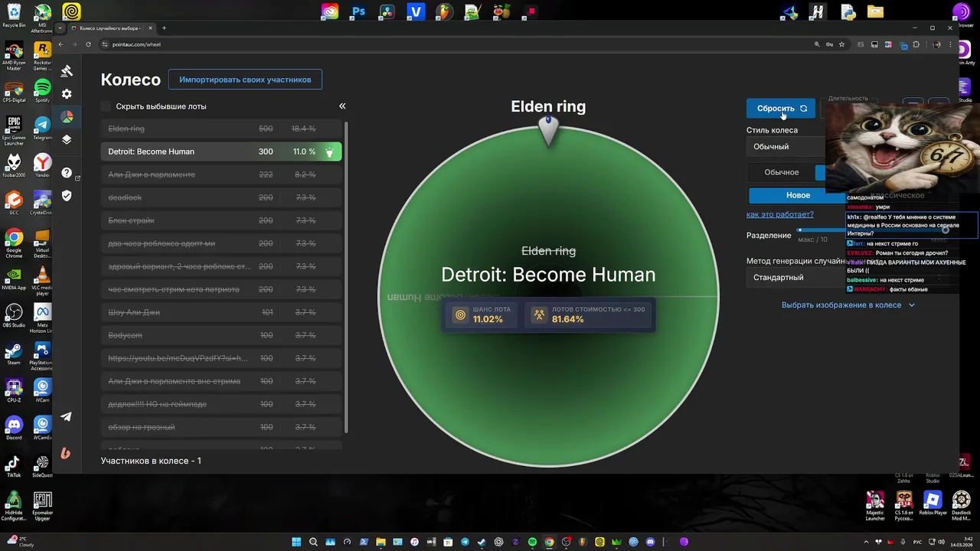Click the 'обзор на грозный' lot row
Viewport: 980px width, 551px height.
tap(221, 427)
